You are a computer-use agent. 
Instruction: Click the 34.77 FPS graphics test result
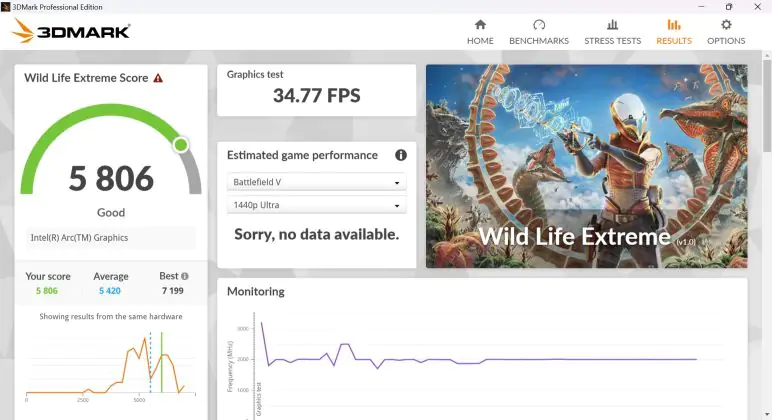(317, 95)
